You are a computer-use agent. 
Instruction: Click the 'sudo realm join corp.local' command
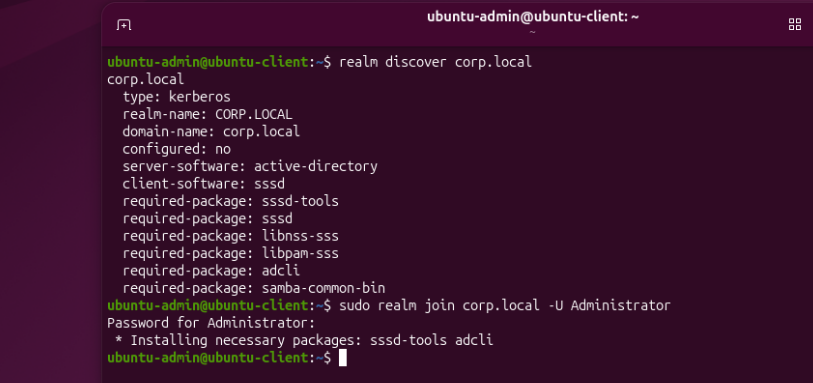[x=504, y=306]
